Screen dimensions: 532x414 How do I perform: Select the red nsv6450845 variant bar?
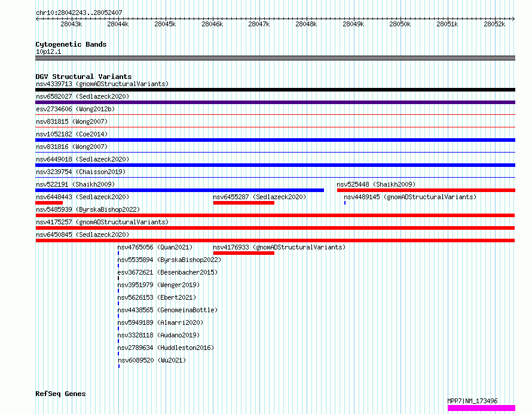[275, 241]
